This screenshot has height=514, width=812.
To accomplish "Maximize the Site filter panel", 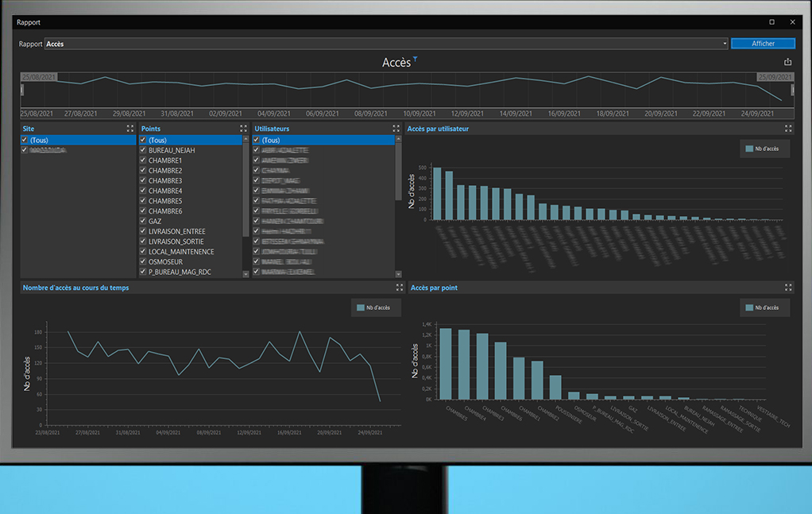I will pos(130,129).
